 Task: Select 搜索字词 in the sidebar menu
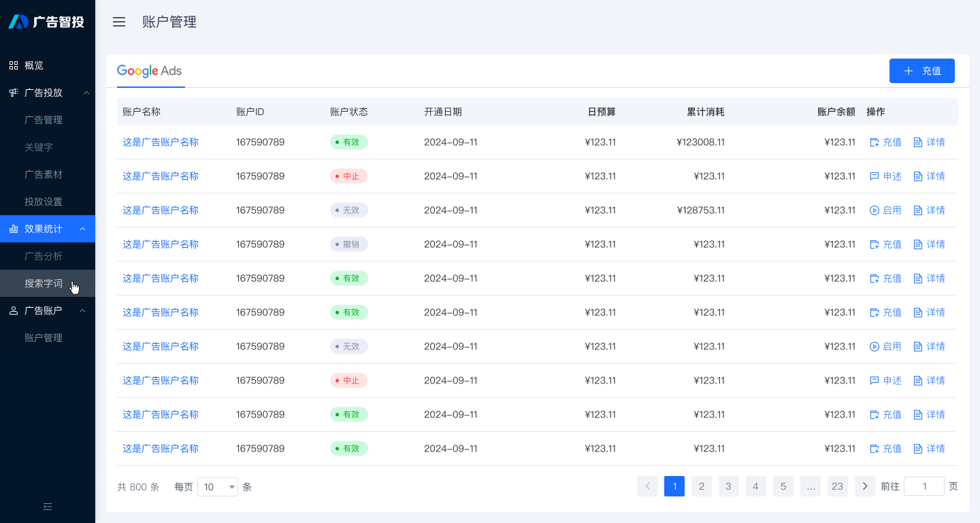pos(45,283)
